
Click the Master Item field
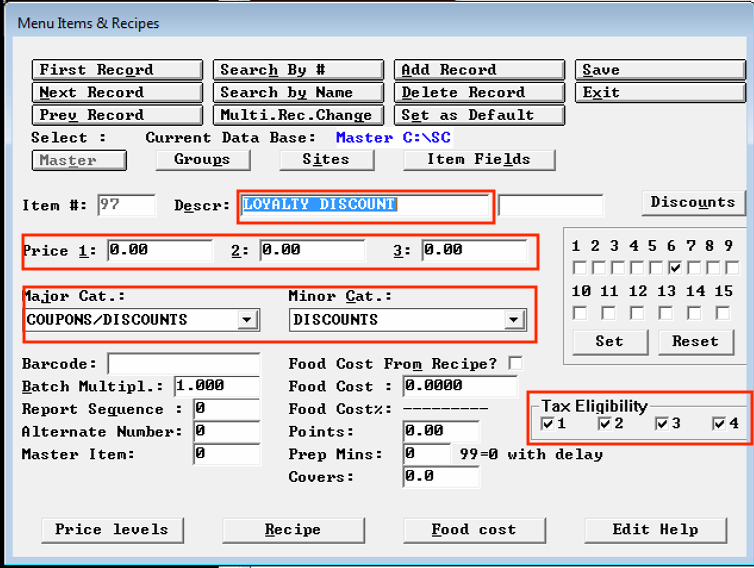(x=226, y=454)
